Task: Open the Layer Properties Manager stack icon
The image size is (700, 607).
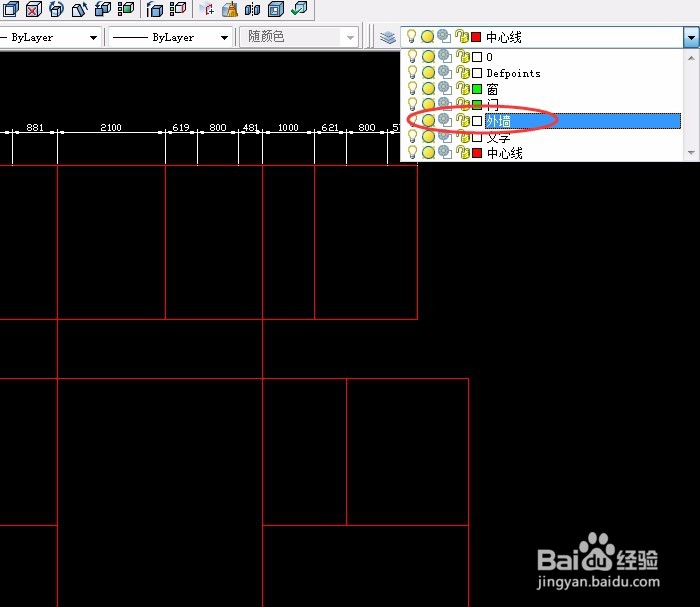Action: click(x=388, y=37)
